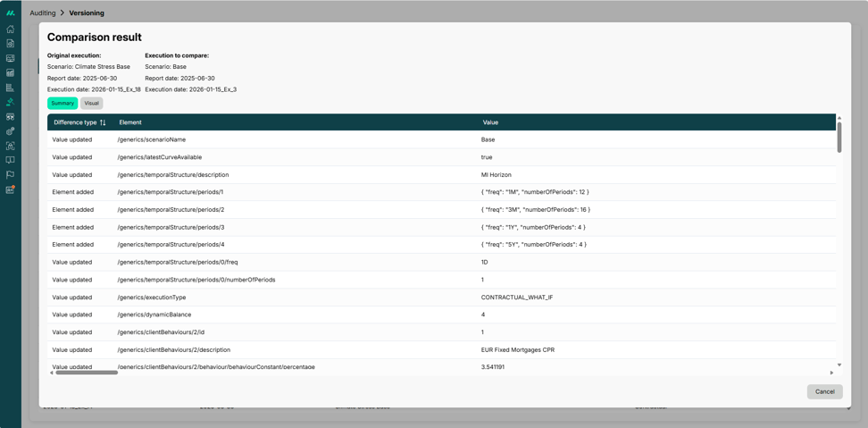Screen dimensions: 868x428
Task: Switch to the Visual view
Action: coord(92,104)
